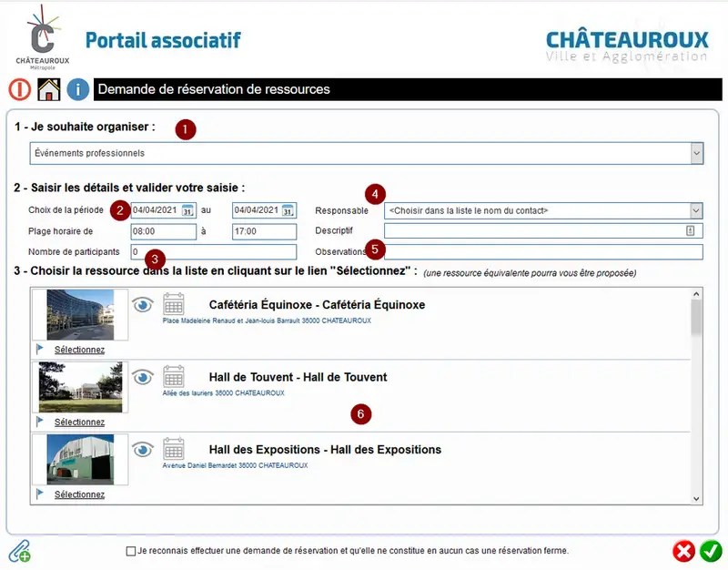This screenshot has width=728, height=570.
Task: Go to home via house icon
Action: [49, 89]
